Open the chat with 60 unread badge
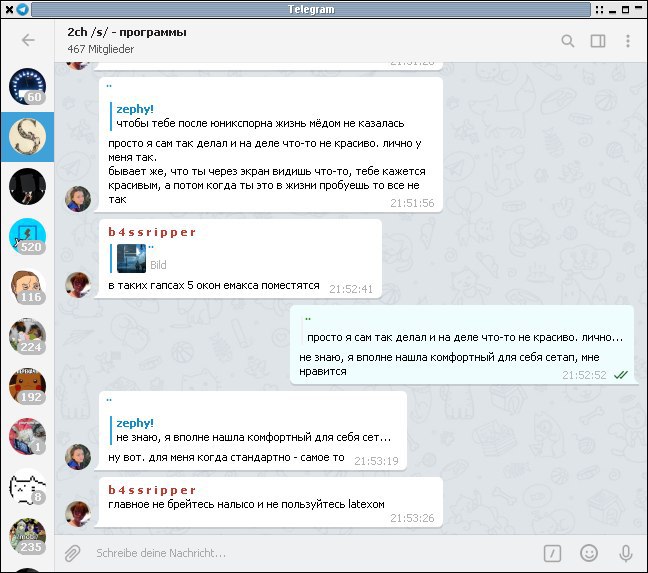The image size is (648, 573). coord(27,86)
